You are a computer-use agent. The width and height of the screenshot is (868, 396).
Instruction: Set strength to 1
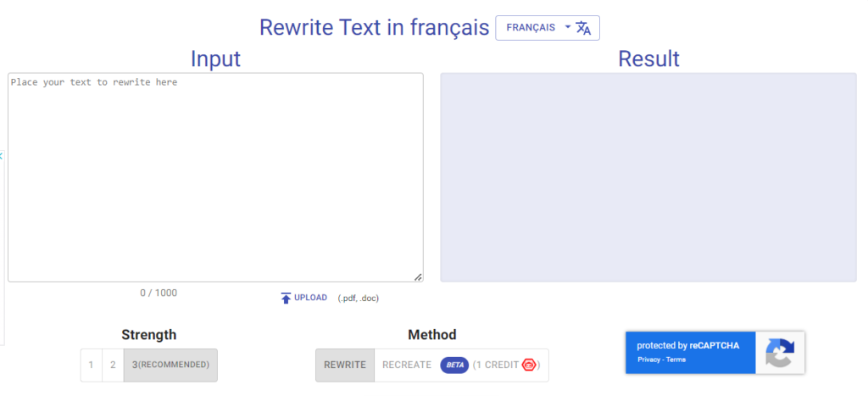click(x=92, y=365)
